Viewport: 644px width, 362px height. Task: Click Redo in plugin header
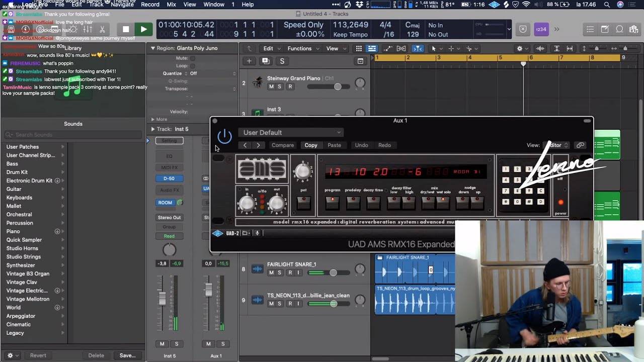(x=384, y=145)
